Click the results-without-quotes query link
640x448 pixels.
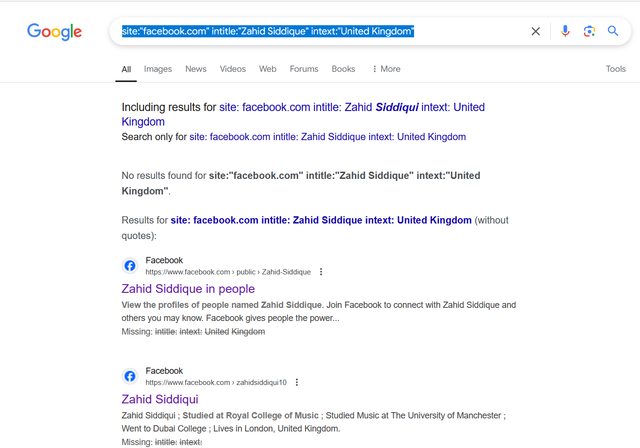point(321,220)
